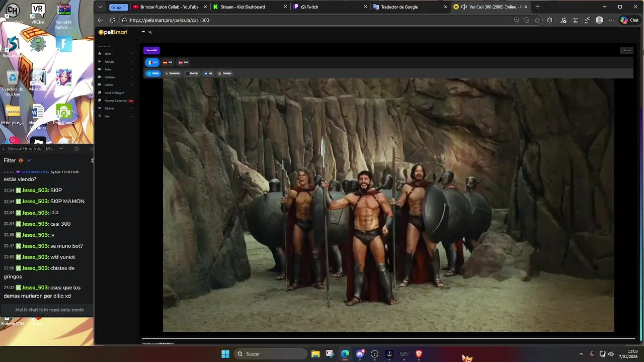Expand the Animes sidebar arrow
This screenshot has width=644, height=362.
point(131,85)
